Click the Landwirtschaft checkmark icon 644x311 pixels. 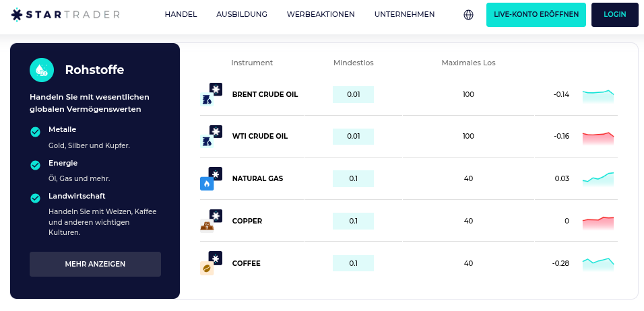35,198
